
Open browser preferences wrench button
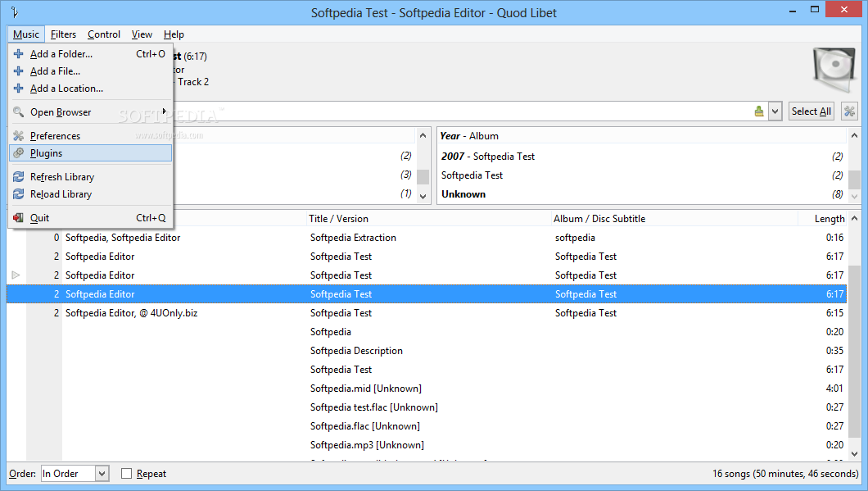click(849, 111)
